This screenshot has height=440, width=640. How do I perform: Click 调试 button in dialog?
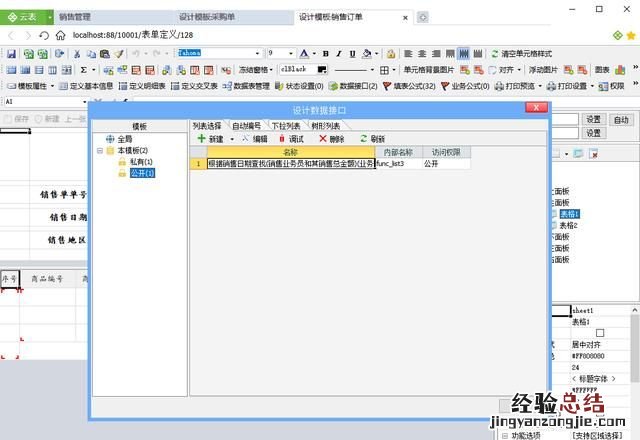click(x=291, y=139)
